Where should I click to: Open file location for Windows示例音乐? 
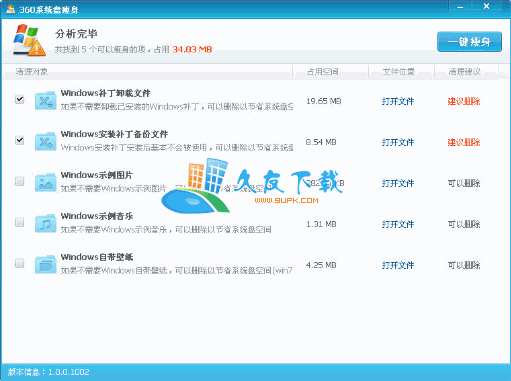(x=398, y=224)
